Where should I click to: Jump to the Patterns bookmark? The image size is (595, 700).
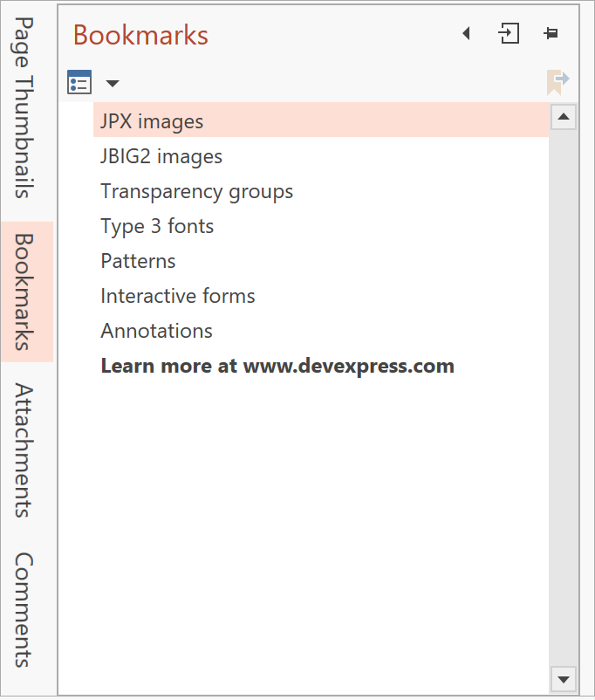(138, 261)
